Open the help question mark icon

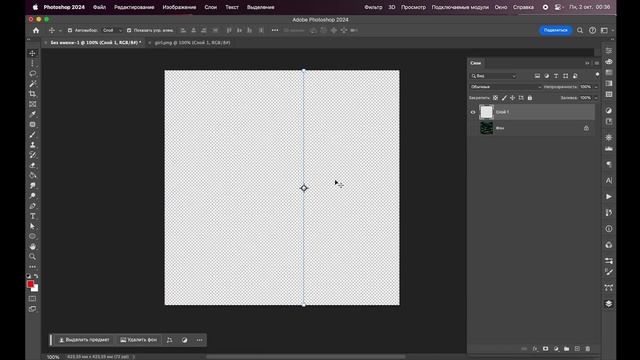[592, 30]
